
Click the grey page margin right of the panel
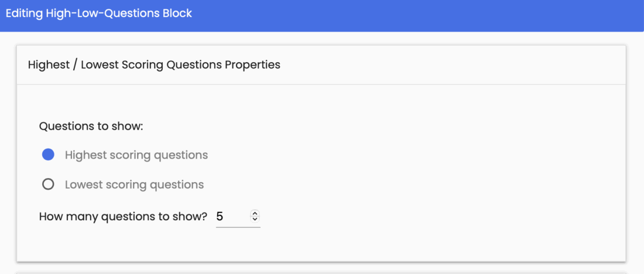click(x=635, y=152)
